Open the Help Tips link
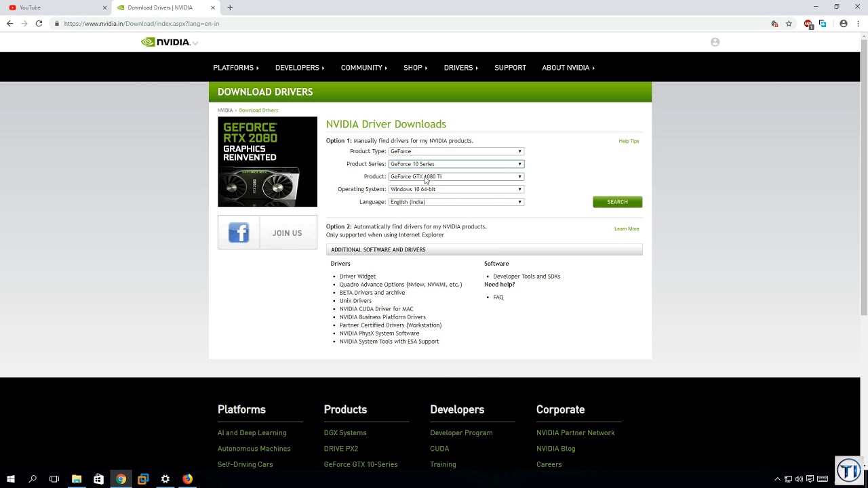 pyautogui.click(x=629, y=141)
